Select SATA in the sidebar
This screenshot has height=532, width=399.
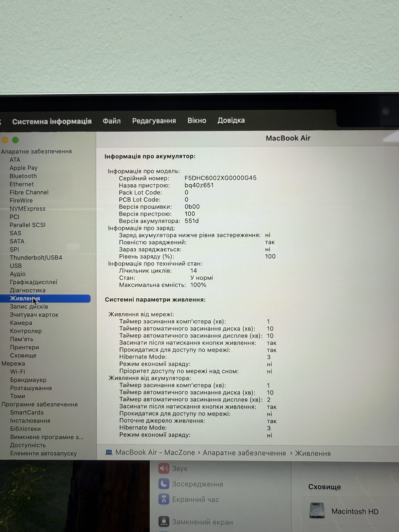point(17,241)
